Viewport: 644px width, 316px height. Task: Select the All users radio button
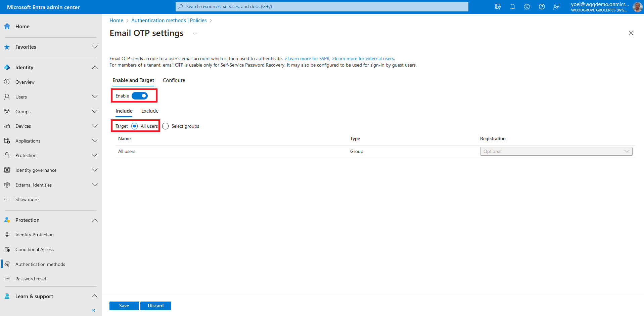[x=135, y=126]
